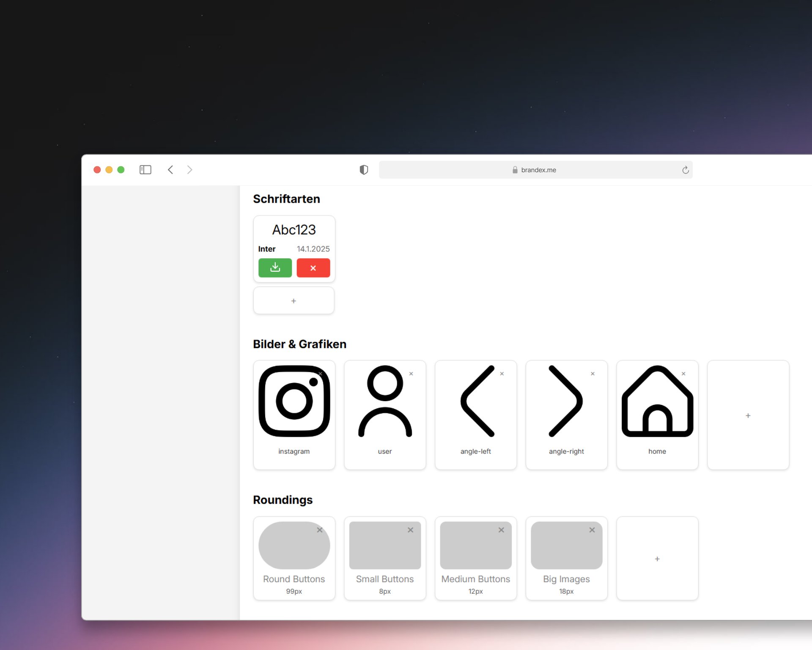
Task: Reload the brandex.me page
Action: click(x=686, y=170)
